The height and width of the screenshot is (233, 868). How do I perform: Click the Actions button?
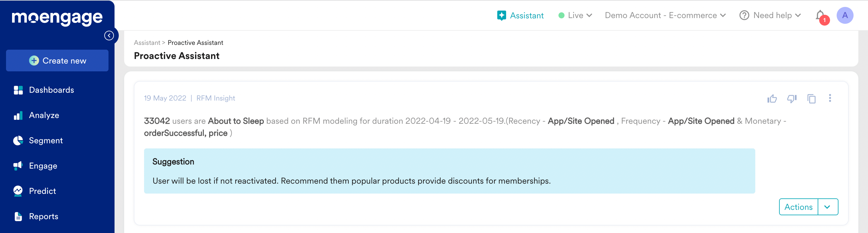[x=798, y=207]
